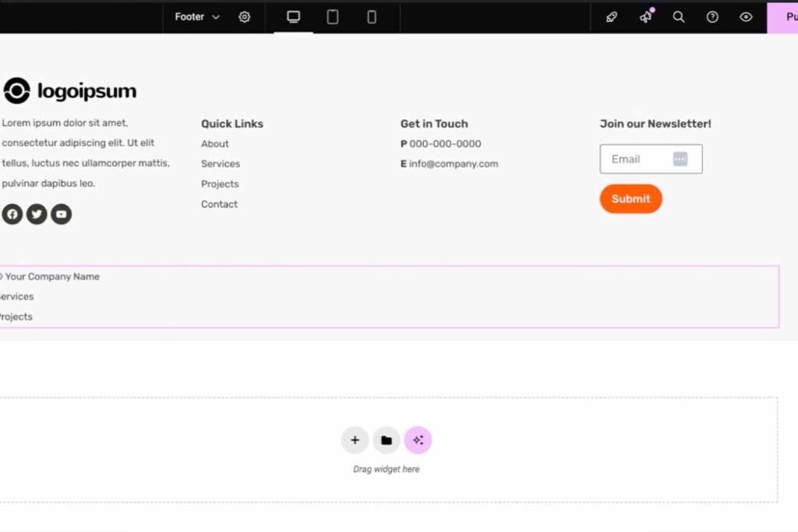Open the What's New megaphone notifications
The image size is (798, 532).
pos(646,17)
